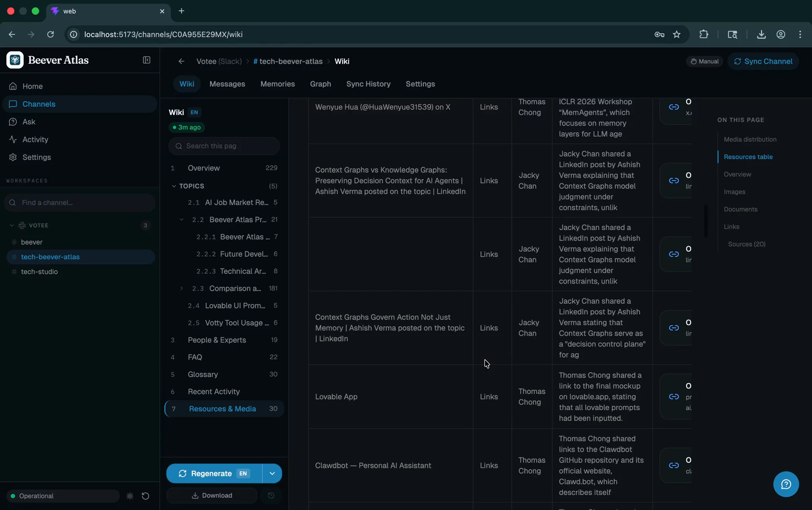This screenshot has height=510, width=812.
Task: Open the help chat bubble button
Action: [786, 484]
